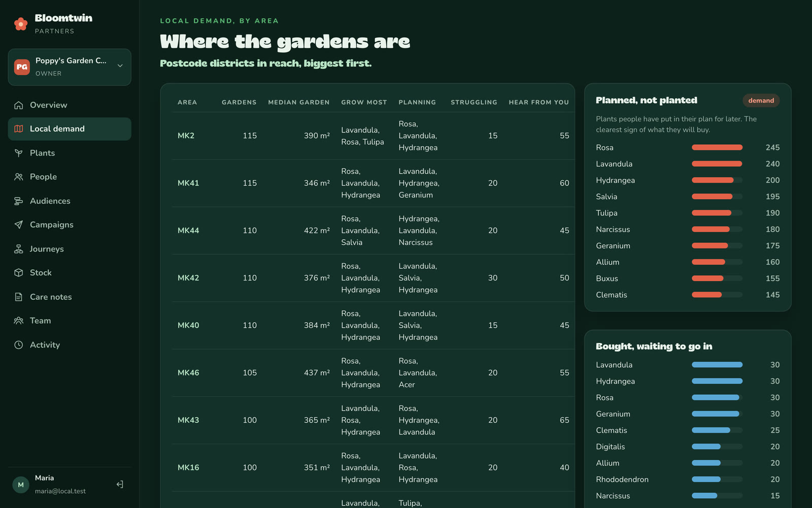Click the Campaigns paper plane icon
Screen dimensions: 812x508
click(x=19, y=225)
